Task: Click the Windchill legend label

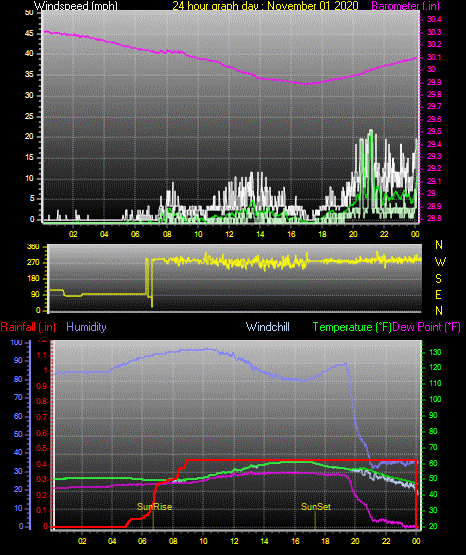Action: coord(267,327)
